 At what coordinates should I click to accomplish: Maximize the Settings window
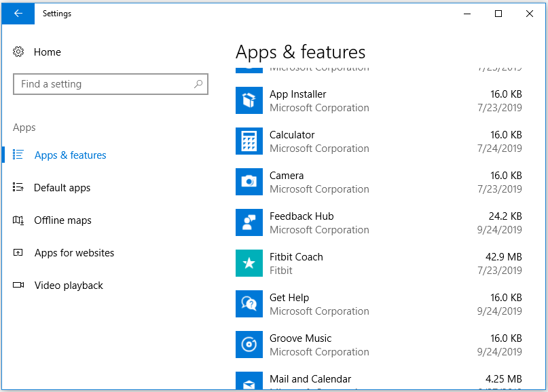pos(498,14)
